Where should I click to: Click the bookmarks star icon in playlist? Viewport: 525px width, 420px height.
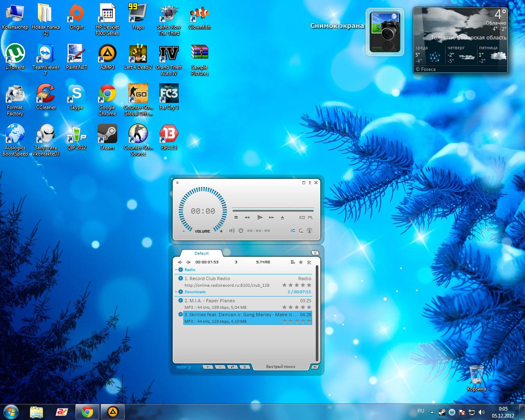click(301, 262)
